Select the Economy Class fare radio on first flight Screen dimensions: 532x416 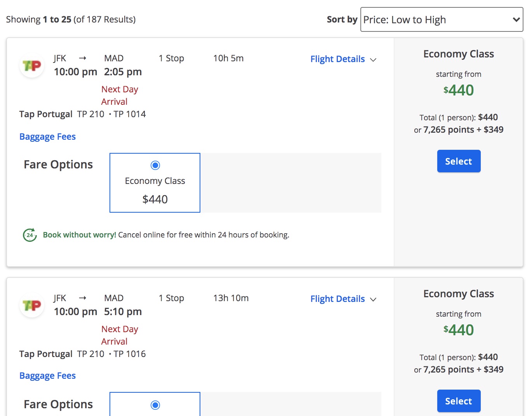[x=155, y=165]
